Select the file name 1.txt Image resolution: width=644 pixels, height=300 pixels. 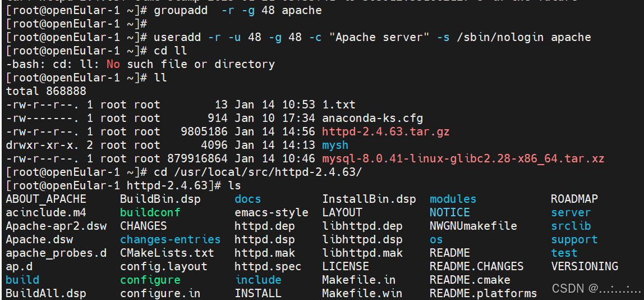(338, 104)
